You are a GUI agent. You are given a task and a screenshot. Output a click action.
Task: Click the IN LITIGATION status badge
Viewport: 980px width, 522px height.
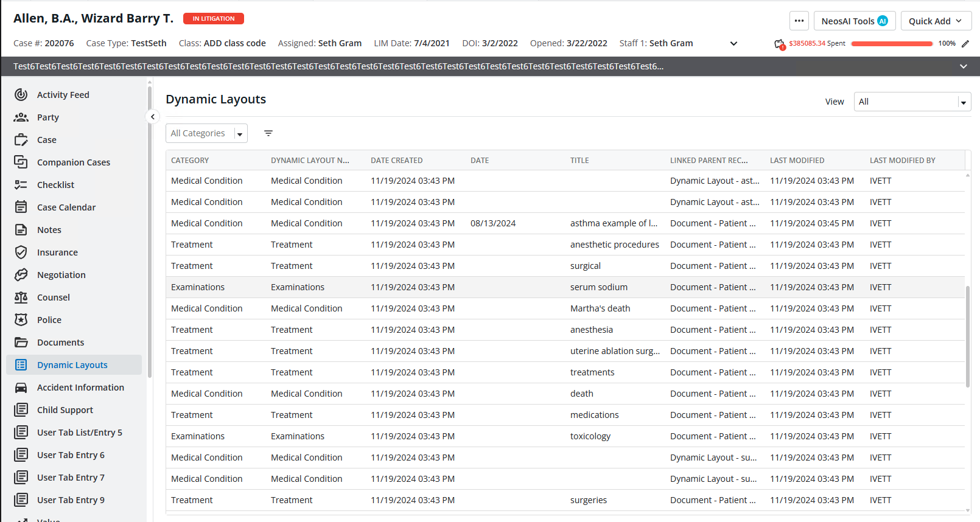(214, 18)
